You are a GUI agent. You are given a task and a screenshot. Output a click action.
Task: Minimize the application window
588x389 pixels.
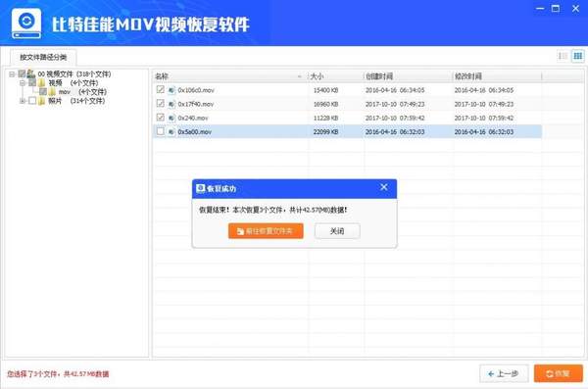pos(540,8)
